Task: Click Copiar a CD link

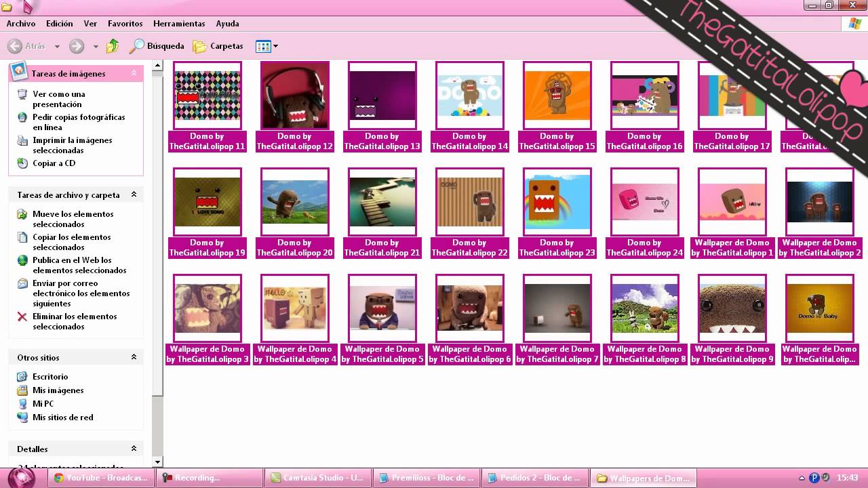Action: (x=54, y=163)
